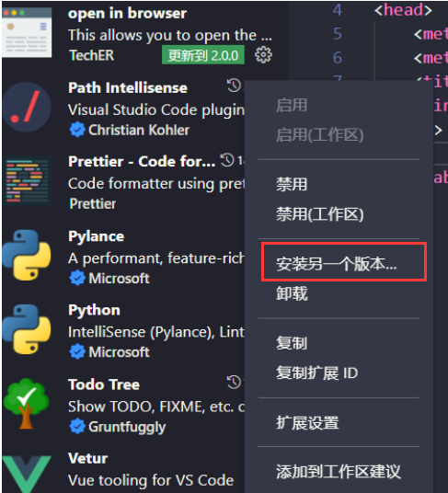
Task: Choose 禁用 from the context menu
Action: (292, 184)
